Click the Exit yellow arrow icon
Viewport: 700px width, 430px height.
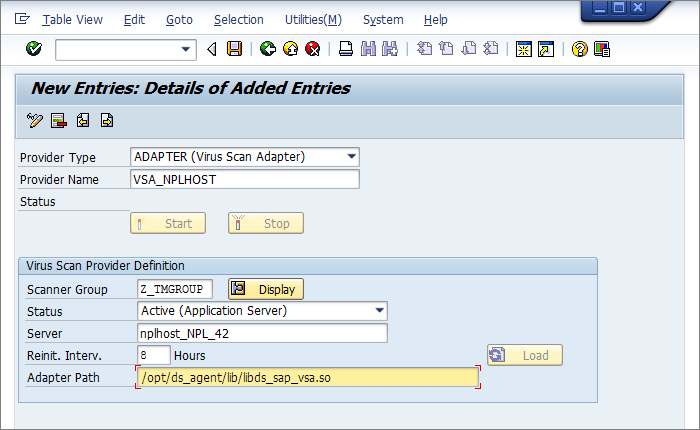coord(290,49)
